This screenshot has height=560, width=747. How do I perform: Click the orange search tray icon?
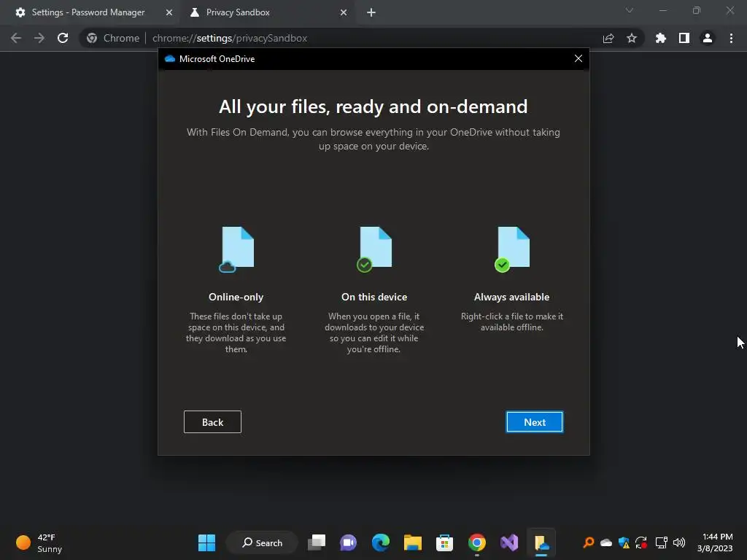pos(589,542)
